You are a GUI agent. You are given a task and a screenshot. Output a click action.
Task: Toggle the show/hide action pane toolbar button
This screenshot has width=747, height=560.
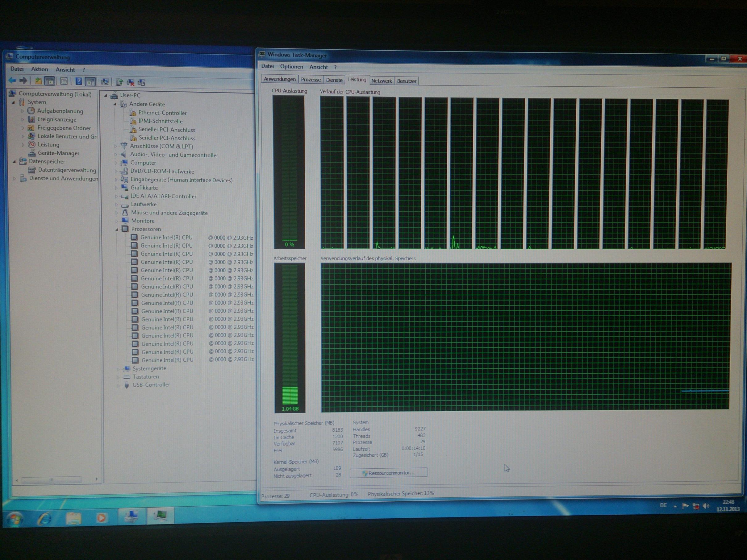click(90, 82)
